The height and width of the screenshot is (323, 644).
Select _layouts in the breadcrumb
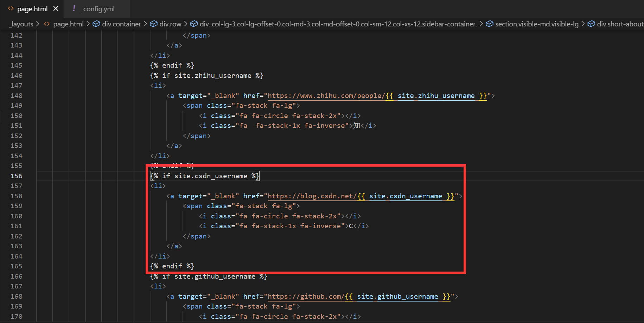[21, 24]
